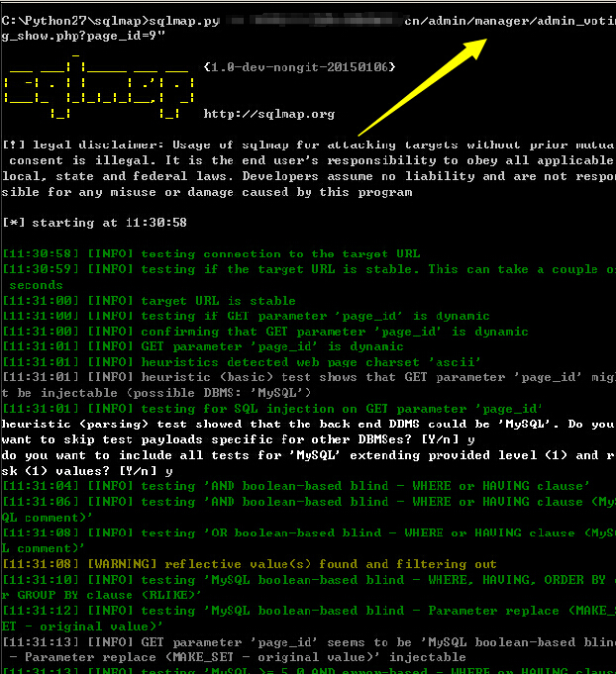This screenshot has height=674, width=616.
Task: Click 'heuristic (parsing) test showed' prompt line
Action: coord(308,425)
